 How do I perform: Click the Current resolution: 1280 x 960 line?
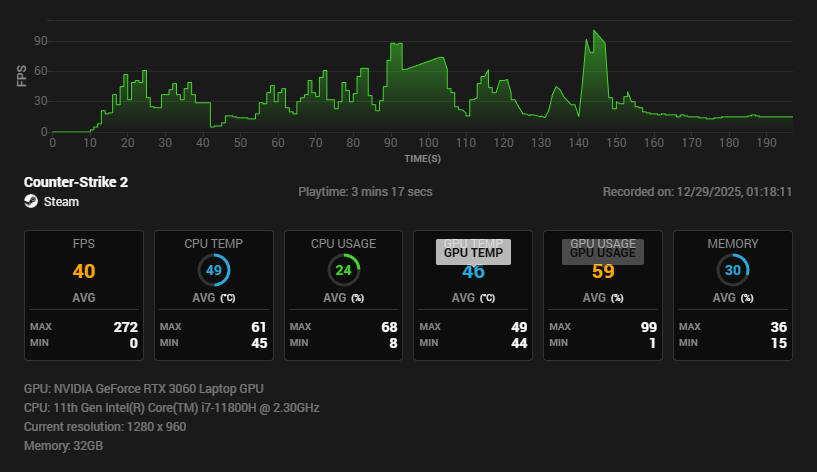coord(105,427)
